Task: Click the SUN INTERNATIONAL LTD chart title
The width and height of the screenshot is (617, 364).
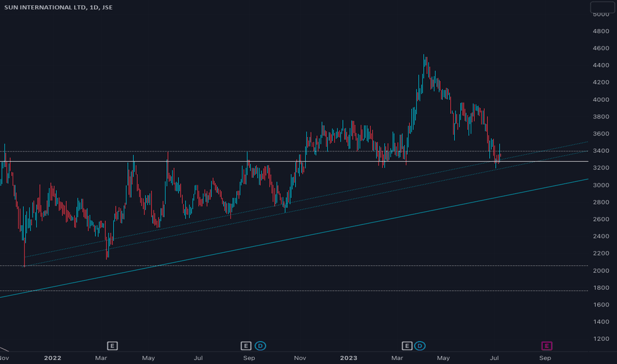Action: [x=58, y=7]
